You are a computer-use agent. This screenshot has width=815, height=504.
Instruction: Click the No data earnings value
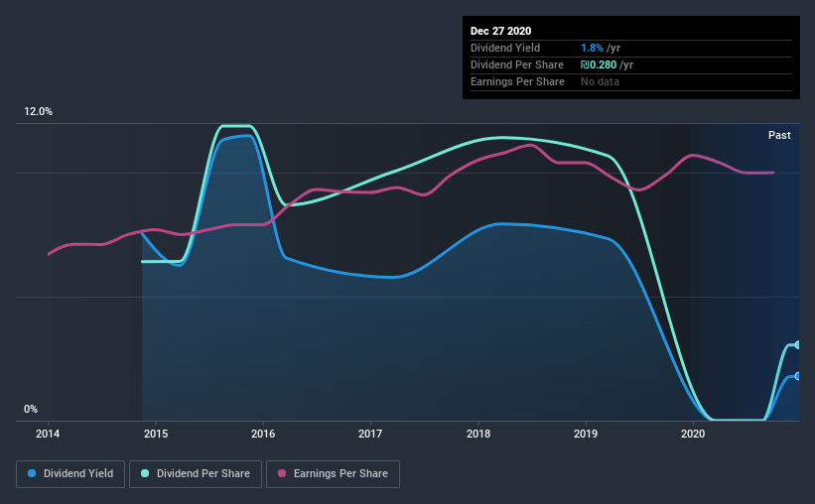(x=600, y=81)
